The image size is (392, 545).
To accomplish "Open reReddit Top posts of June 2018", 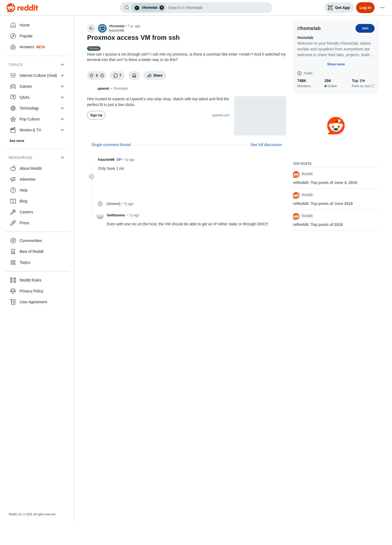I will [x=323, y=204].
